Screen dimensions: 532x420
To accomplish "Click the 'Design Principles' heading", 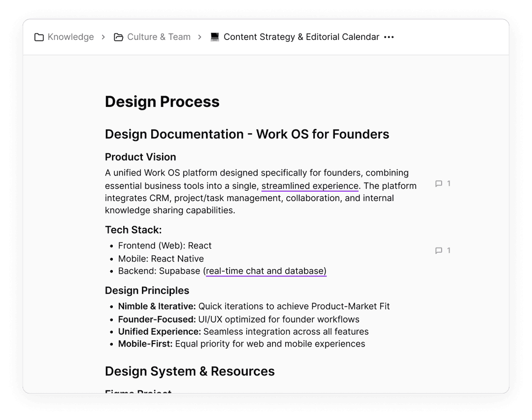I will tap(147, 291).
